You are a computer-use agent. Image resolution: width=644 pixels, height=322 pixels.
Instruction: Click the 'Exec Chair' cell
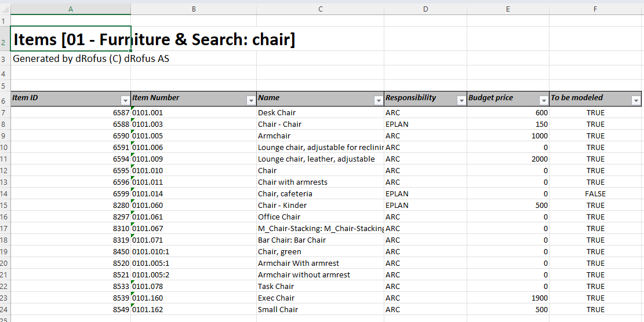(320, 298)
